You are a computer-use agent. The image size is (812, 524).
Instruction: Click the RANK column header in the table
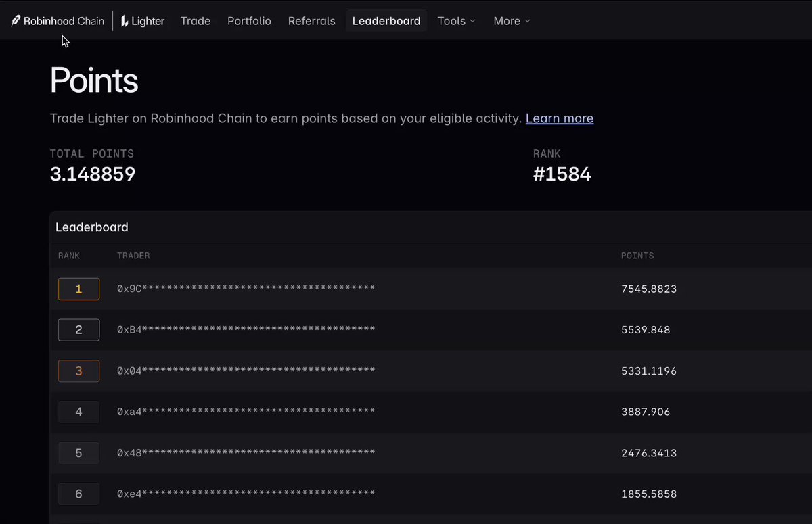click(x=69, y=256)
